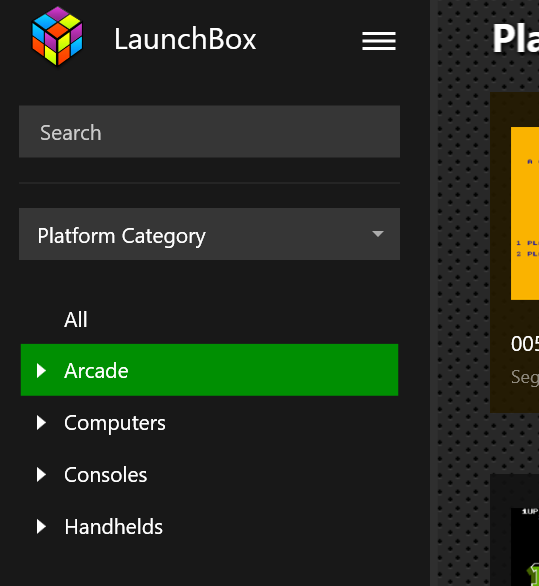This screenshot has height=586, width=539.
Task: Select the Computers category
Action: coord(115,423)
